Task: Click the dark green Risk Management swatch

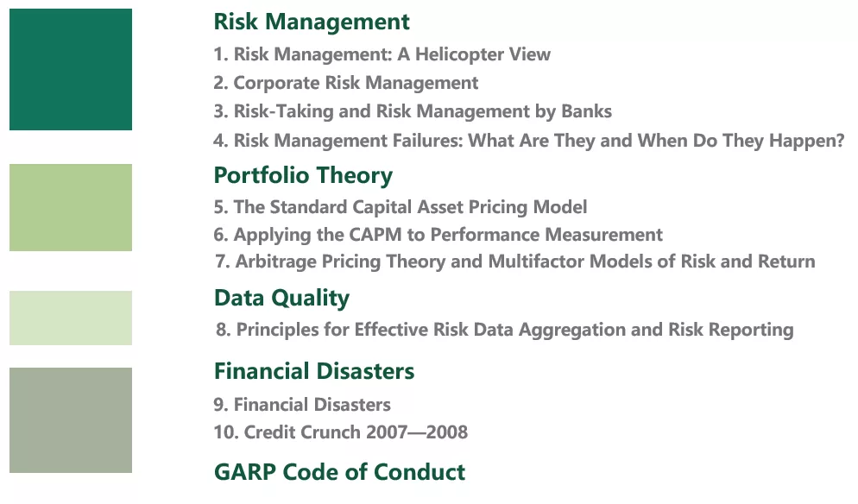Action: click(71, 70)
